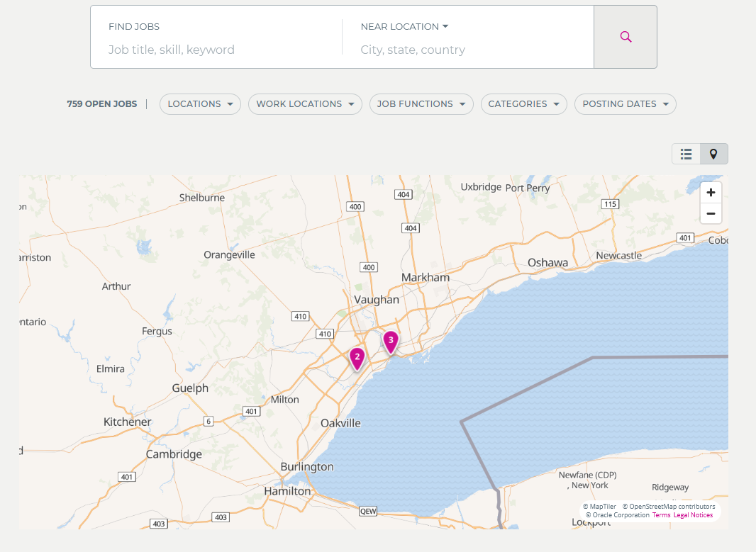Click the Milton label on map
The width and height of the screenshot is (756, 552).
click(x=284, y=400)
